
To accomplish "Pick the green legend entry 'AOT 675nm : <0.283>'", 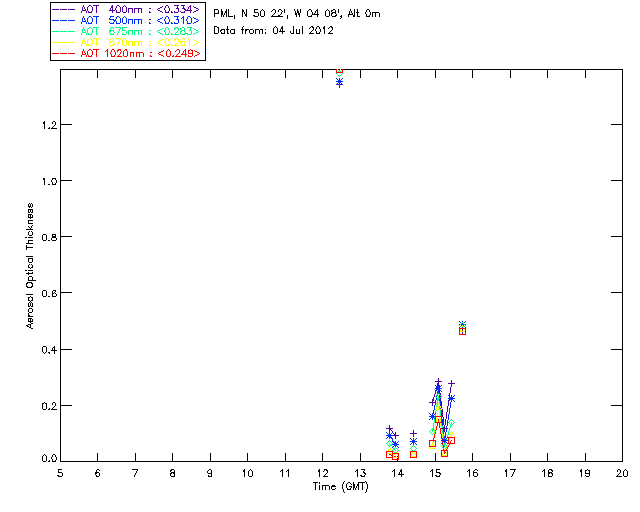I will pyautogui.click(x=140, y=31).
